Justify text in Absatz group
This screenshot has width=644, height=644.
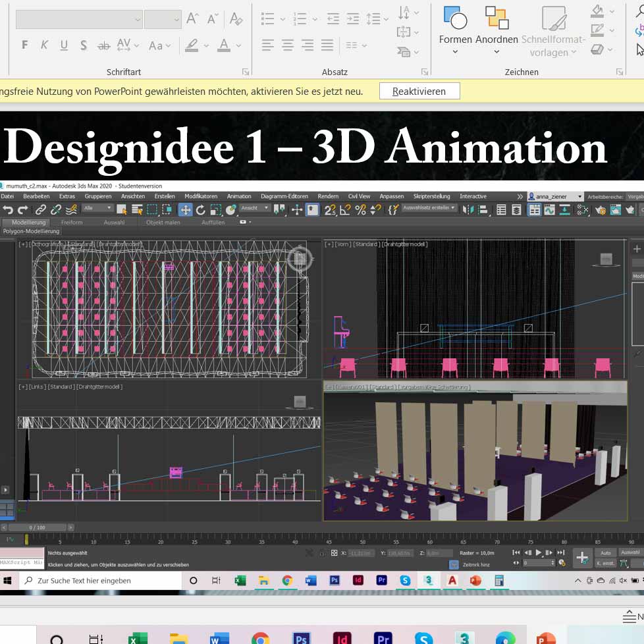(x=327, y=45)
